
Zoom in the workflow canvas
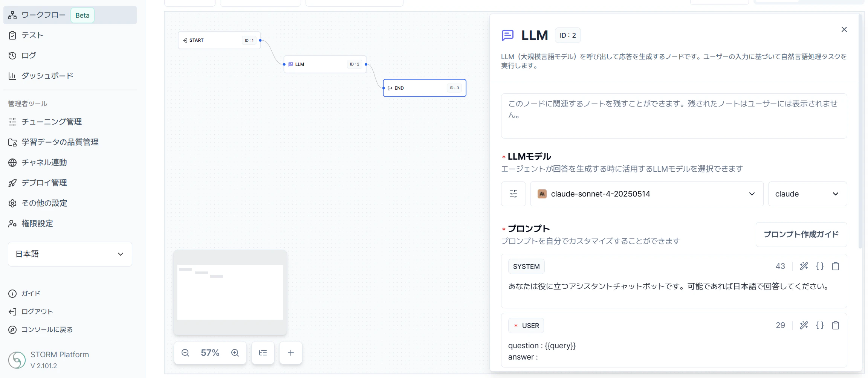235,353
